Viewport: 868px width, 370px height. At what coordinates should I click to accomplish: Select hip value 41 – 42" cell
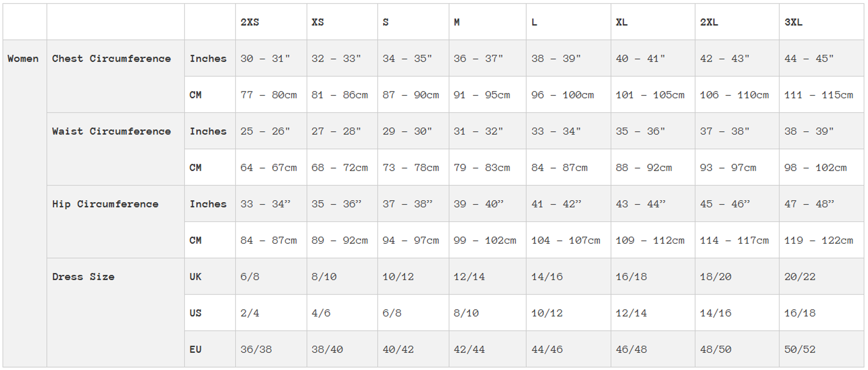556,204
